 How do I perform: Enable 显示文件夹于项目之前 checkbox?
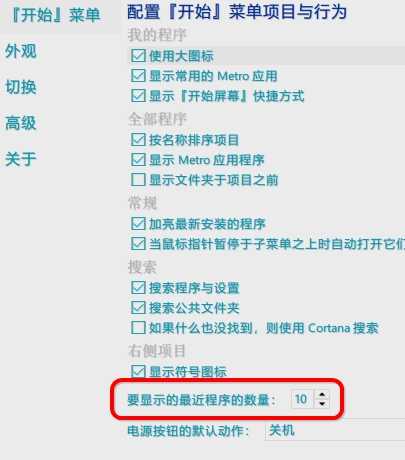point(138,180)
